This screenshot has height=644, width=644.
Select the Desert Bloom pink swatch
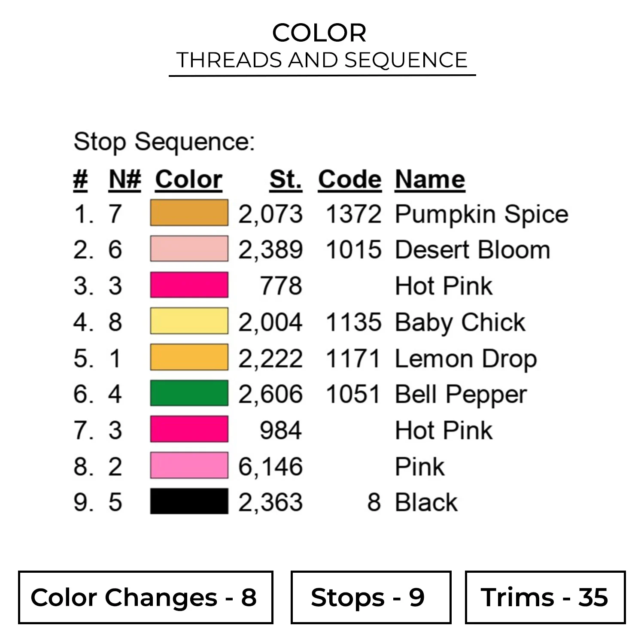click(189, 249)
